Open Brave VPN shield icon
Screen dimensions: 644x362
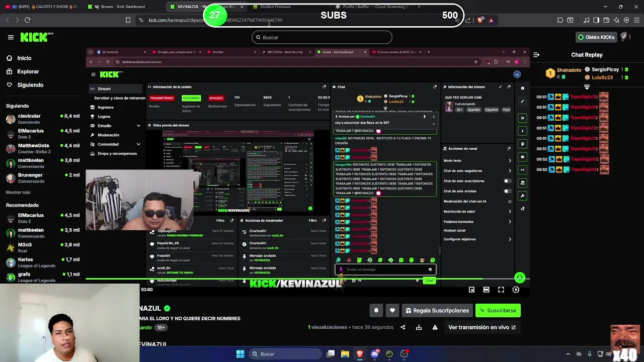626,20
